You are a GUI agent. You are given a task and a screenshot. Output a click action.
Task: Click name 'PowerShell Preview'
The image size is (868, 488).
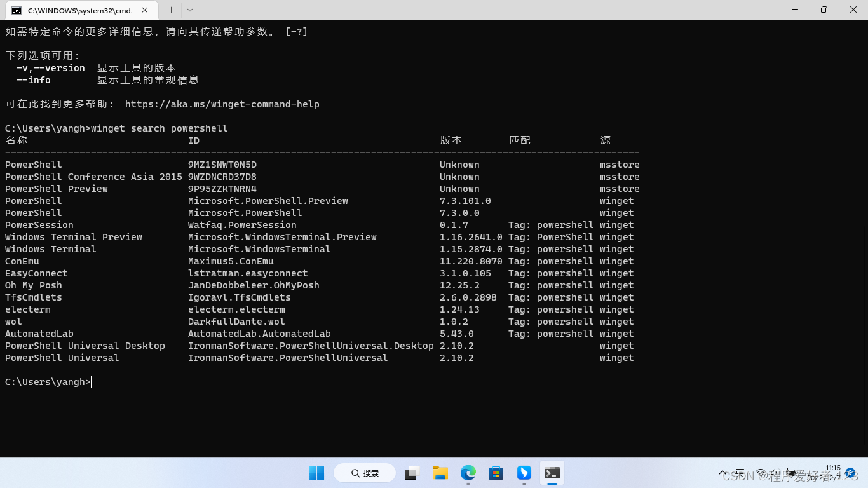[57, 189]
